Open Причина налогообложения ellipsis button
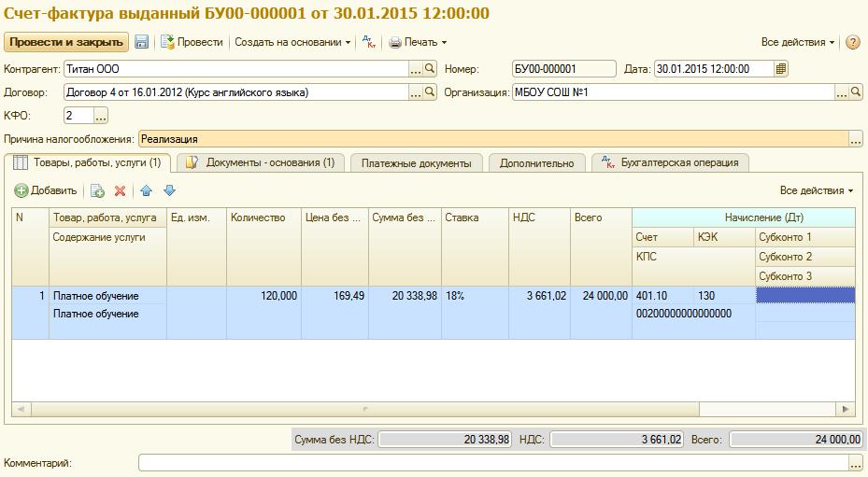Viewport: 868px width, 477px height. [x=856, y=139]
